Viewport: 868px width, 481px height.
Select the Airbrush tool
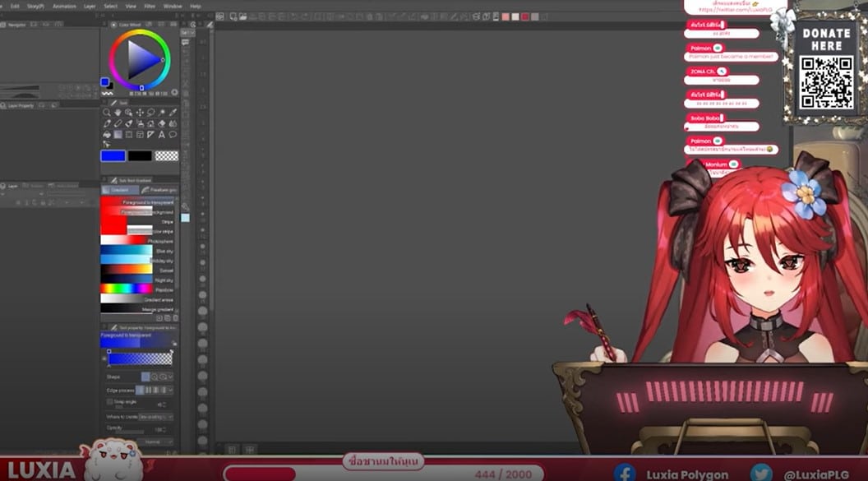click(140, 123)
